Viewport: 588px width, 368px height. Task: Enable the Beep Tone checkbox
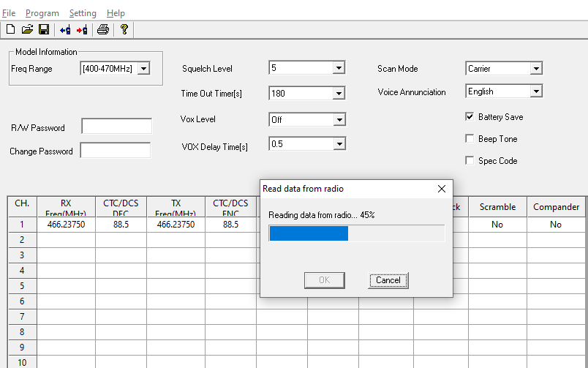tap(470, 138)
